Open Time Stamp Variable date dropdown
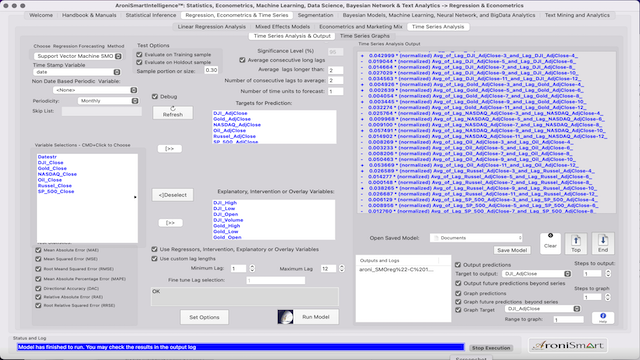 coord(77,72)
